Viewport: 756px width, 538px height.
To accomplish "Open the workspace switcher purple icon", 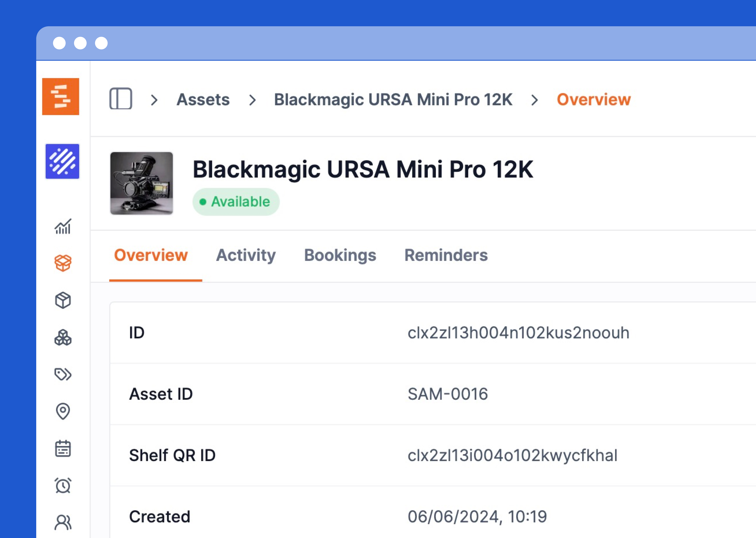I will [x=62, y=161].
